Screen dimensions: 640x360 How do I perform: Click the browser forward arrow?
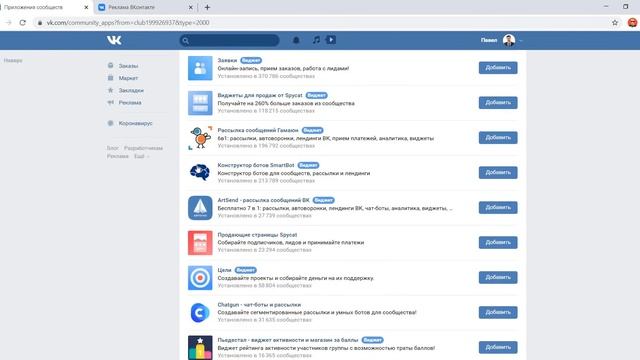pos(8,23)
